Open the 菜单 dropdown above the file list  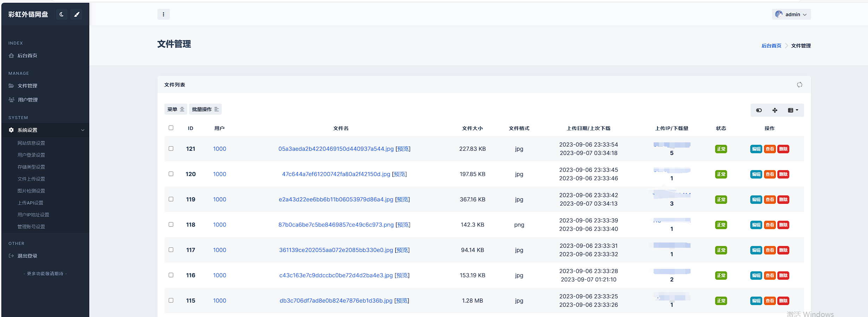pyautogui.click(x=176, y=109)
